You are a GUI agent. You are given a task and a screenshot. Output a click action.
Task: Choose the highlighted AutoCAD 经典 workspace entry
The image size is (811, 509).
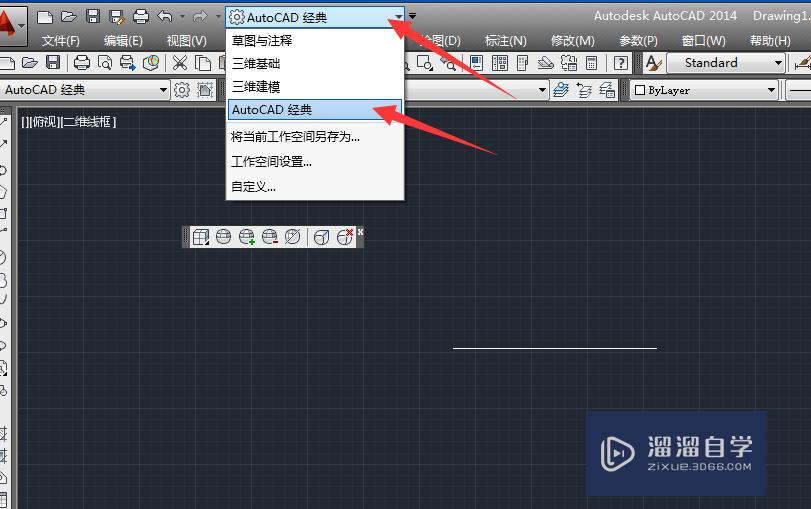(x=314, y=110)
